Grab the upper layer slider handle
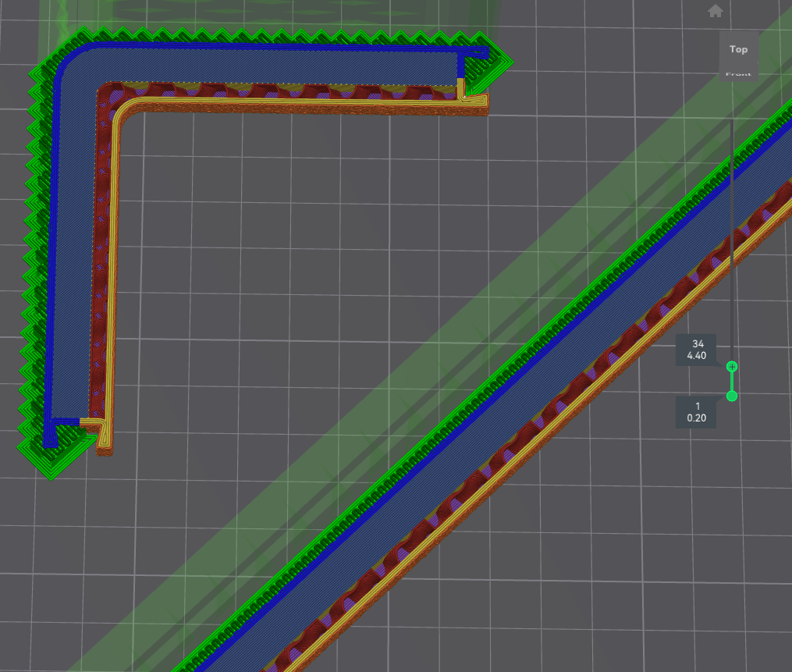The image size is (792, 672). pyautogui.click(x=732, y=367)
